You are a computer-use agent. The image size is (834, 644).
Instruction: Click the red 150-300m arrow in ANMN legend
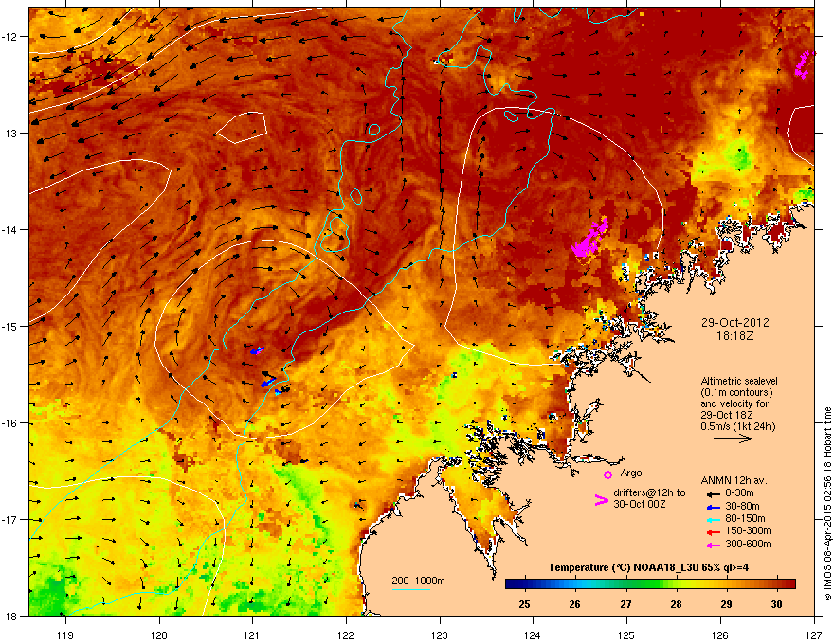(x=713, y=532)
